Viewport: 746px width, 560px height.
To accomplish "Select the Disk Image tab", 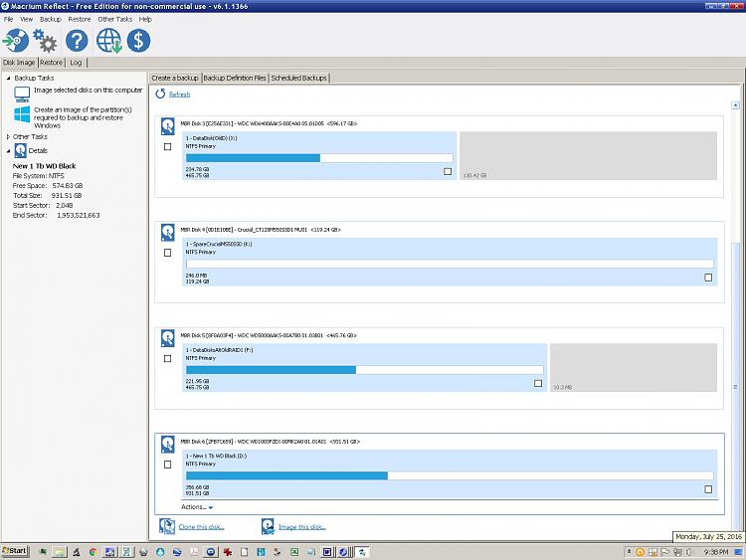I will [x=19, y=63].
